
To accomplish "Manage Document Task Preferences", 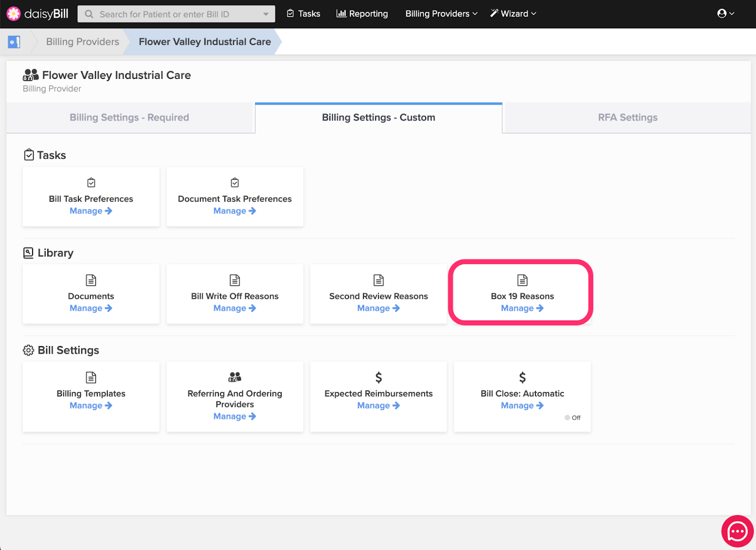I will pos(234,211).
